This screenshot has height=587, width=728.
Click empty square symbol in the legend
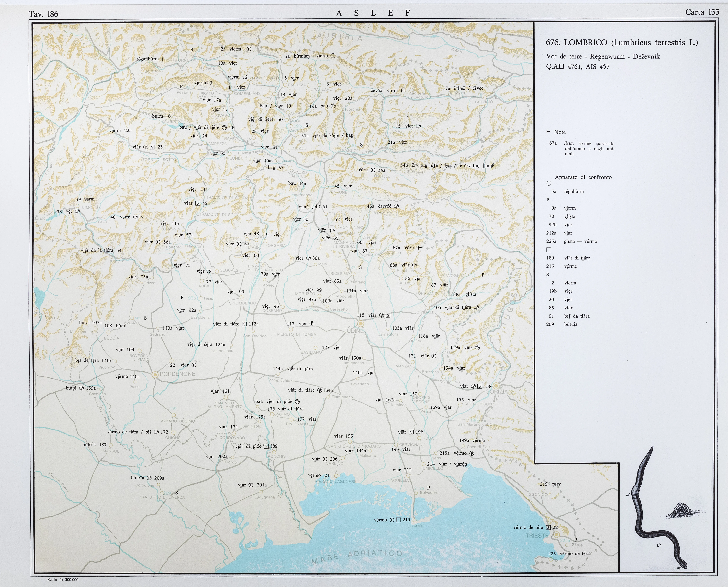click(549, 250)
